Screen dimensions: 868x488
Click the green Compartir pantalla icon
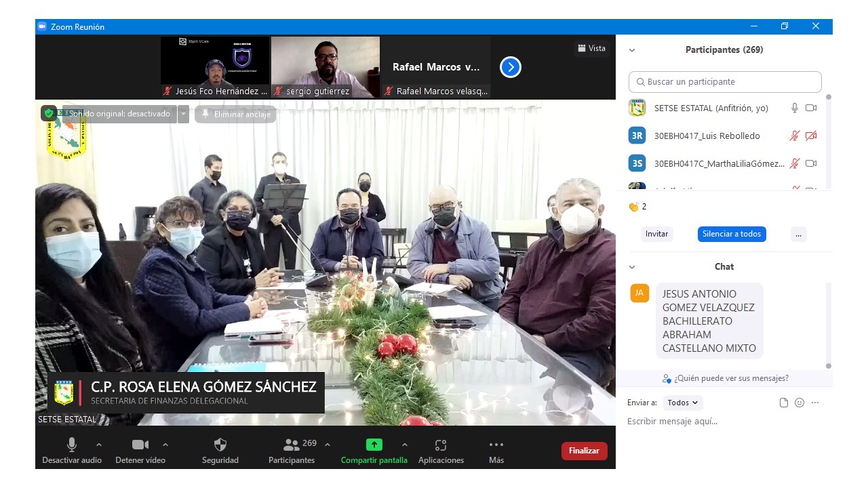[x=374, y=445]
